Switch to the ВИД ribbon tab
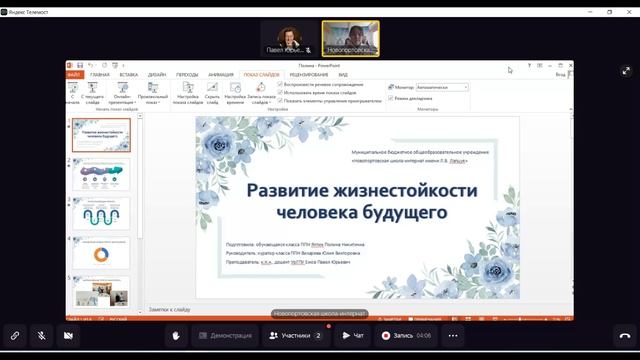The height and width of the screenshot is (360, 640). tap(343, 75)
